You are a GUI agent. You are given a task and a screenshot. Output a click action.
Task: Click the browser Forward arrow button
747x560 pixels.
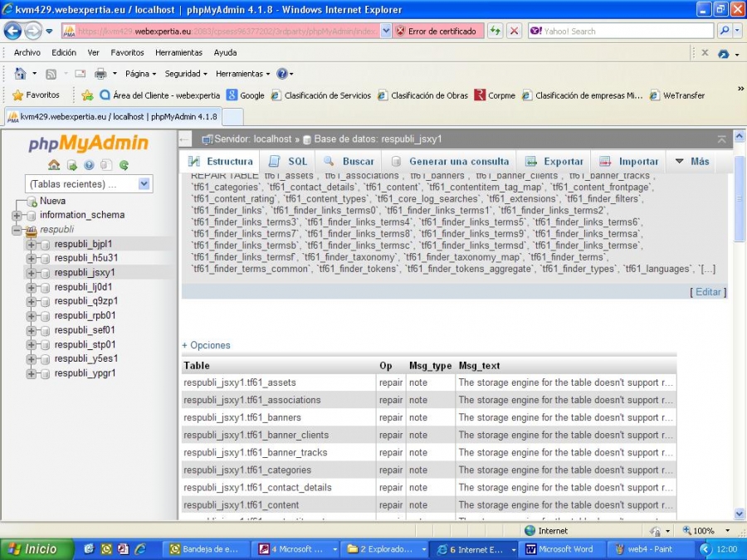point(33,32)
